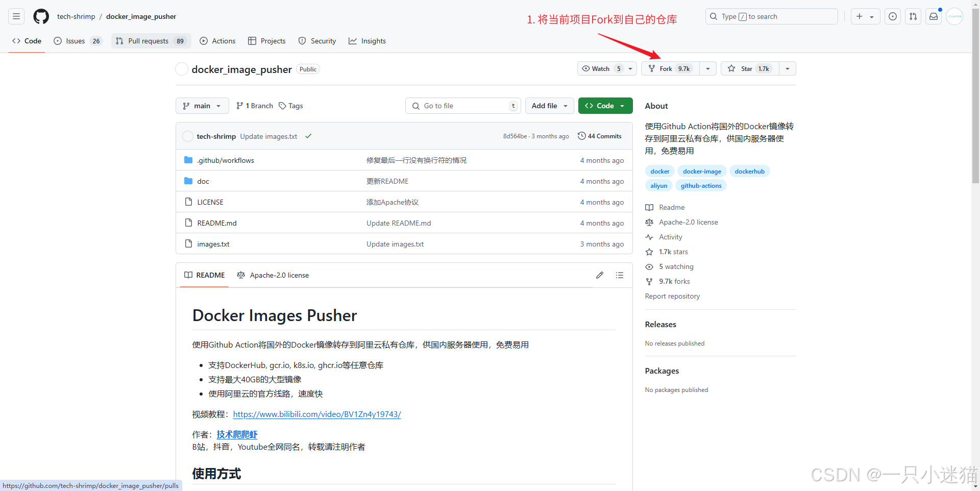Click the user avatar in the top right

(954, 16)
